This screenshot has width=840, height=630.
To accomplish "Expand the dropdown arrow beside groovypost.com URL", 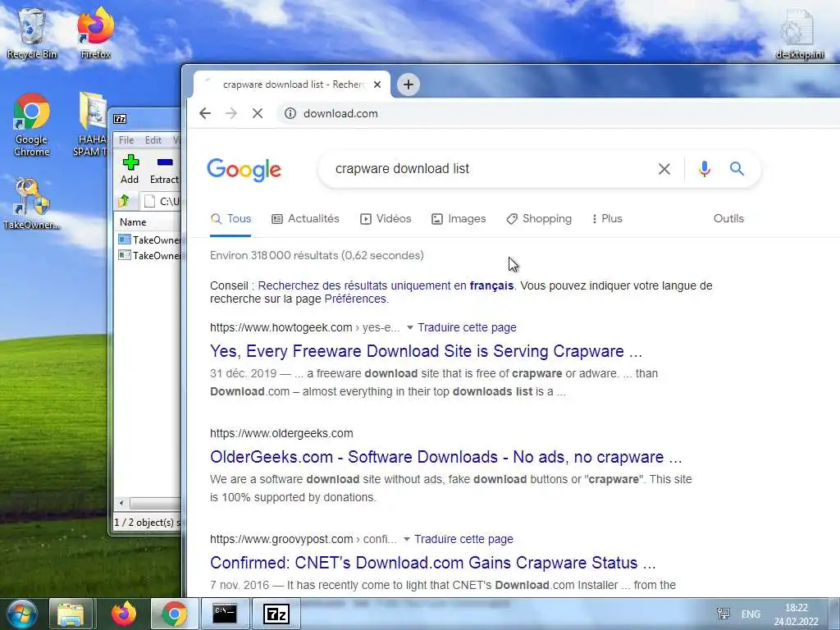I will (x=407, y=539).
